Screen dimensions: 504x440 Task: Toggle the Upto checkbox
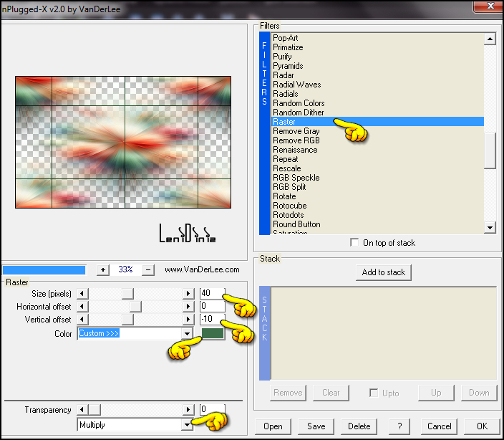pyautogui.click(x=373, y=393)
